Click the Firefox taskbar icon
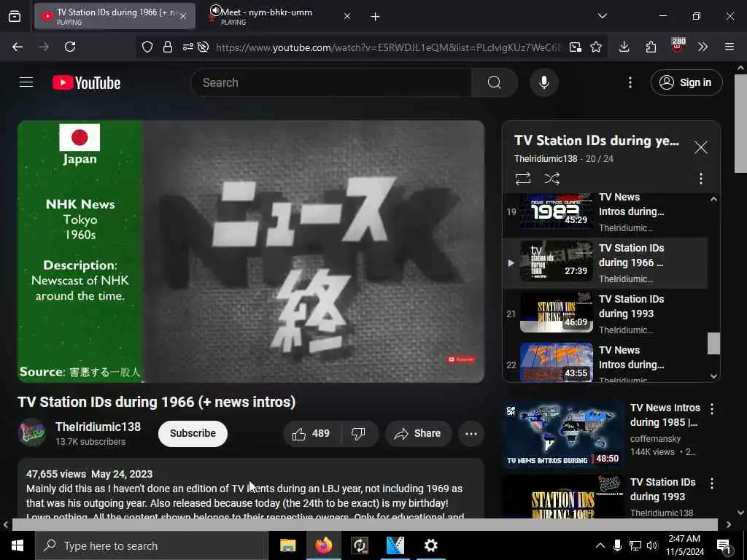This screenshot has height=560, width=747. pyautogui.click(x=323, y=545)
